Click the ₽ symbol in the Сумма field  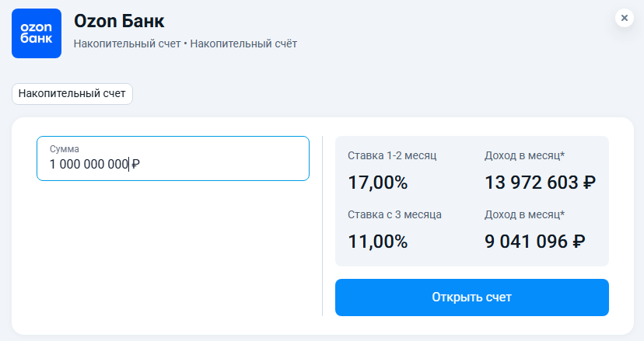pyautogui.click(x=135, y=165)
